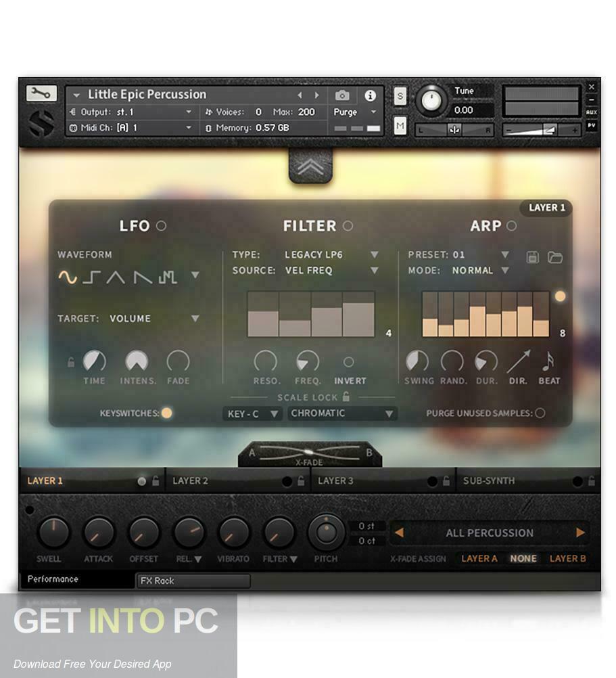
Task: Enable the ARP power toggle
Action: click(511, 226)
